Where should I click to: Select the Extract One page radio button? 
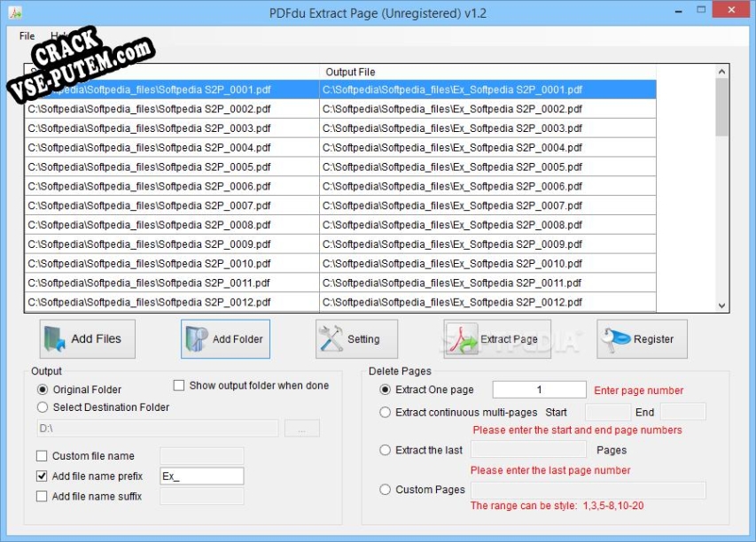pos(385,390)
